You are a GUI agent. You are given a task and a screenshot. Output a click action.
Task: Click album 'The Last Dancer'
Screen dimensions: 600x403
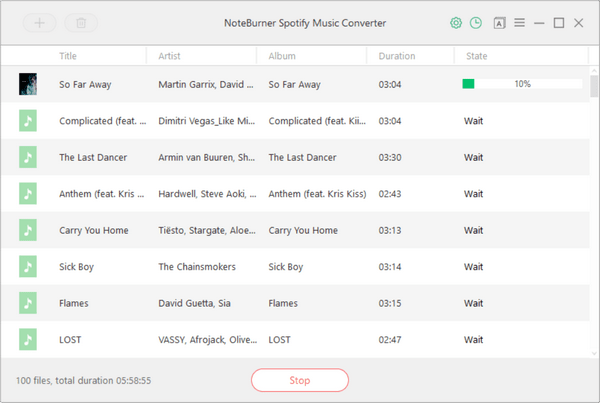(x=302, y=157)
